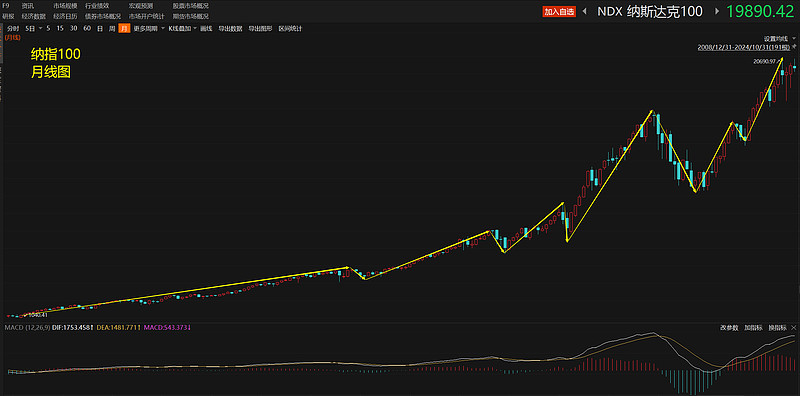Go to previous security using left arrow
This screenshot has height=396, width=800.
coord(585,11)
